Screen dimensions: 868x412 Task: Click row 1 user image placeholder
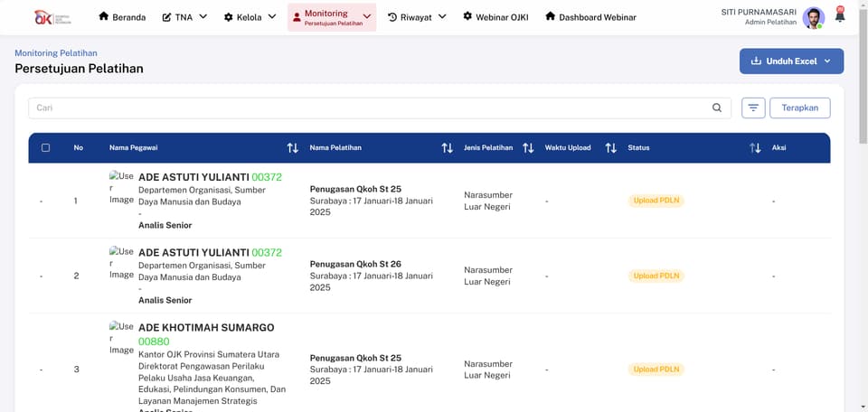click(x=121, y=188)
